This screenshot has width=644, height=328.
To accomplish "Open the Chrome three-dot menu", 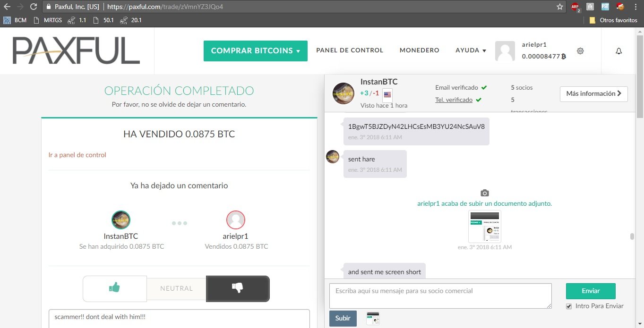I will click(635, 7).
